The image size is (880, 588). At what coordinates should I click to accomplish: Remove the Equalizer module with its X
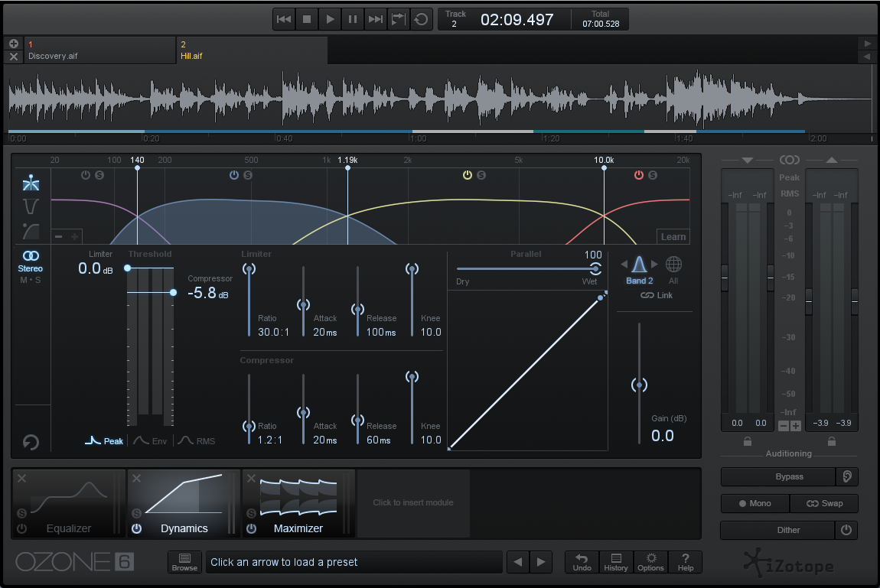[x=22, y=478]
